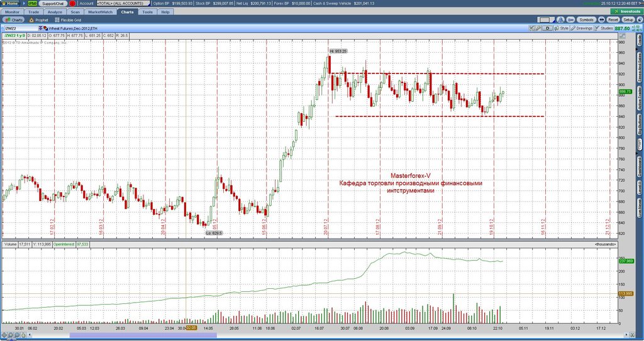The image size is (644, 341).
Task: Click the horizontal time scrollbar thumb
Action: coord(143,335)
